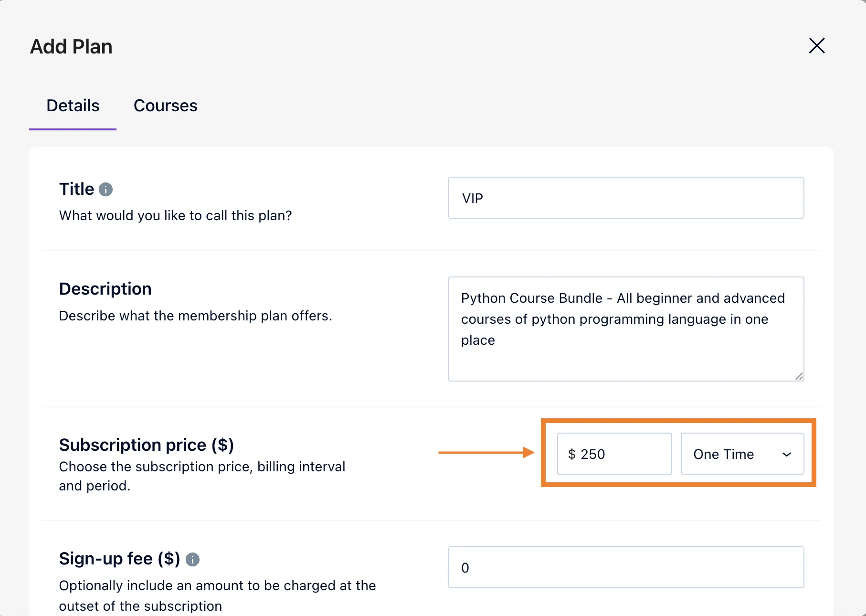Screen dimensions: 866x616
Task: Click the Description section label
Action: tap(105, 289)
